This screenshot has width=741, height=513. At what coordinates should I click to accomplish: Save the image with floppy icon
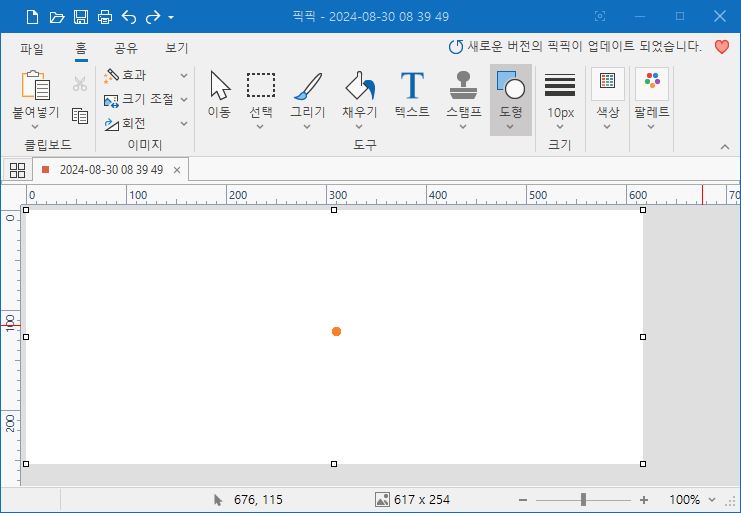(x=81, y=17)
